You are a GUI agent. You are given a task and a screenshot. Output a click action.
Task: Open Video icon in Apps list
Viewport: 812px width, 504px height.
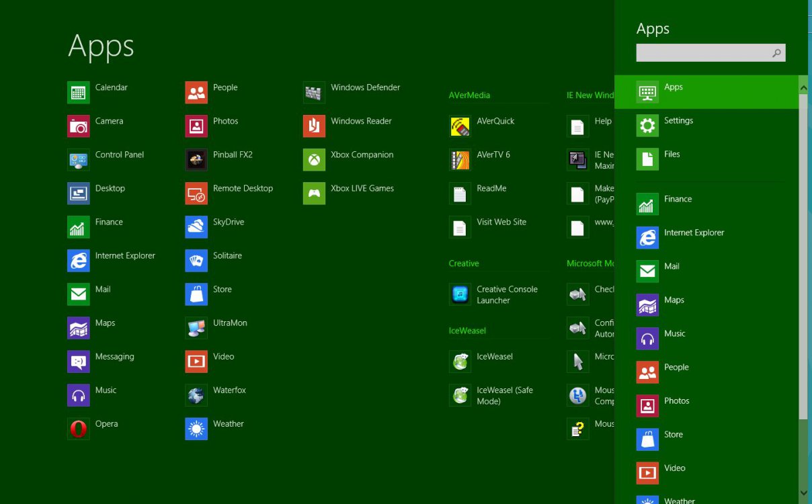pyautogui.click(x=196, y=361)
